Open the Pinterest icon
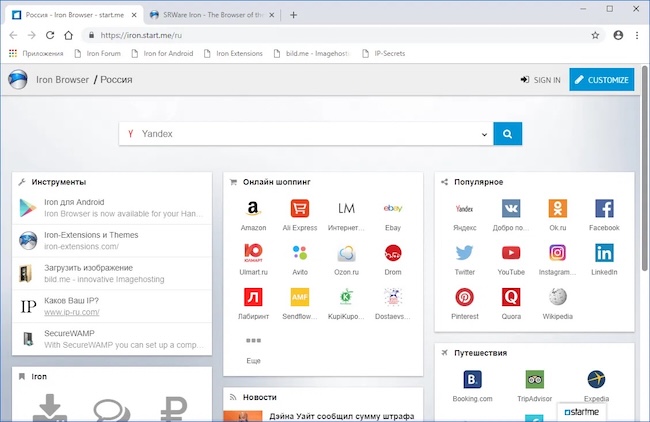This screenshot has width=650, height=422. [x=464, y=297]
